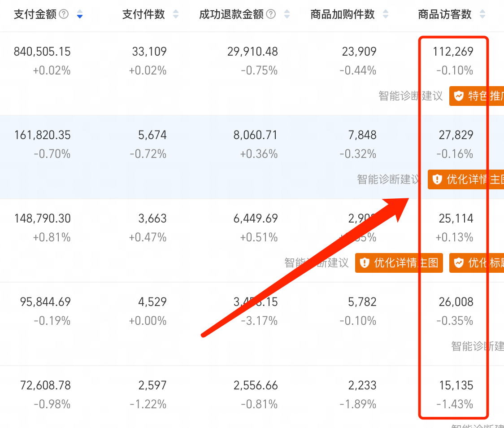This screenshot has height=428, width=504.
Task: Click 智能诊断建议 label in the 161,820.35 row
Action: coord(389,179)
